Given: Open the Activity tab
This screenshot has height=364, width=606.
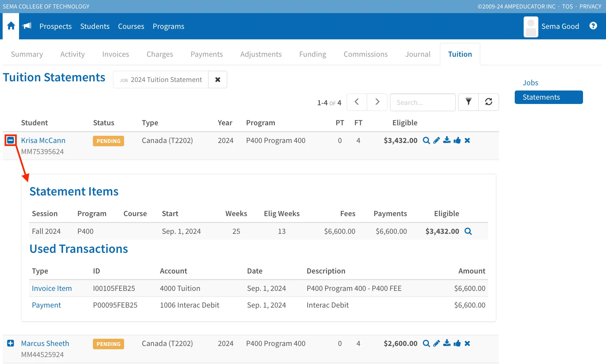Looking at the screenshot, I should click(x=73, y=54).
